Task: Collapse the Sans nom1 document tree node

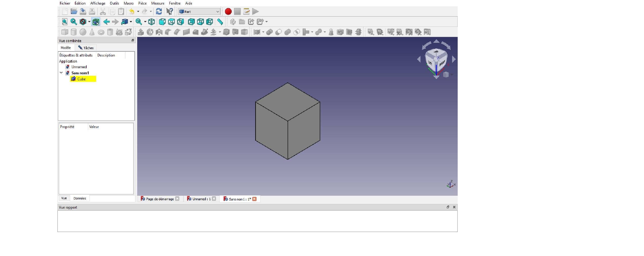Action: pyautogui.click(x=61, y=73)
